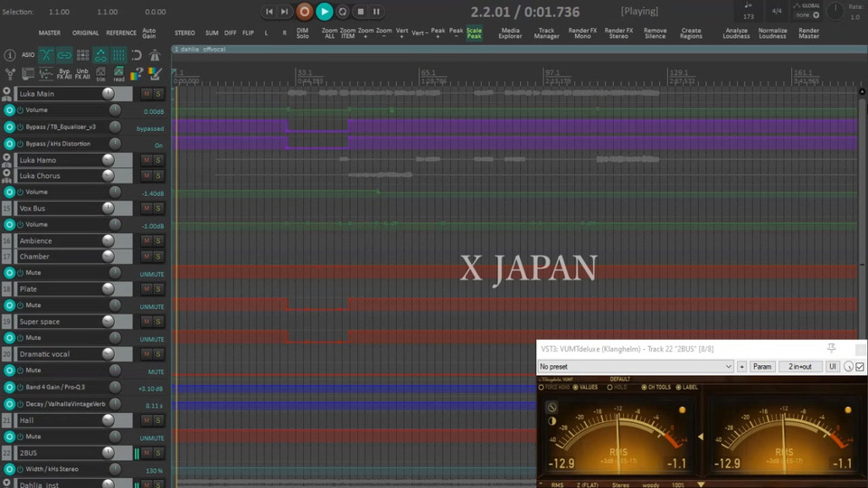Open the global automation none dropdown
The width and height of the screenshot is (868, 488).
click(807, 15)
